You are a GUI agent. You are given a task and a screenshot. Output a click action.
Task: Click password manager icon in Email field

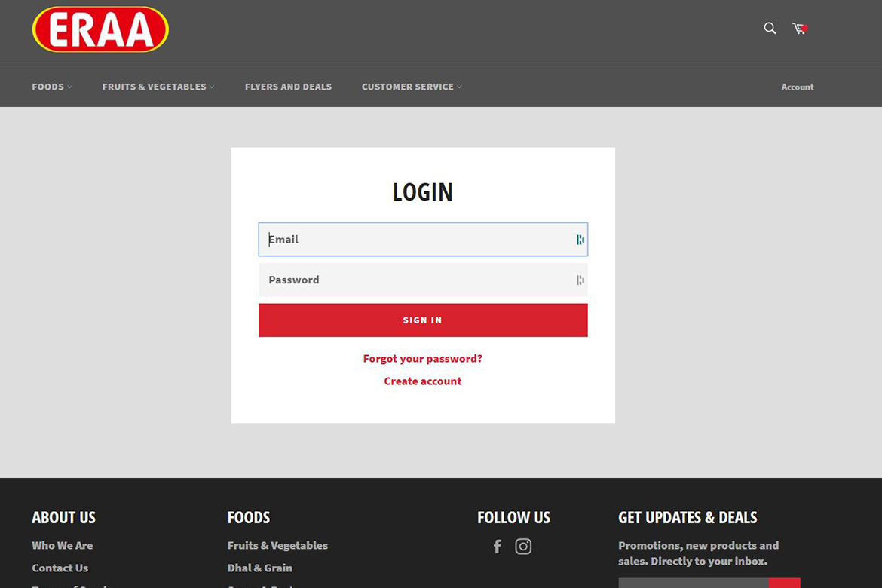pos(580,240)
